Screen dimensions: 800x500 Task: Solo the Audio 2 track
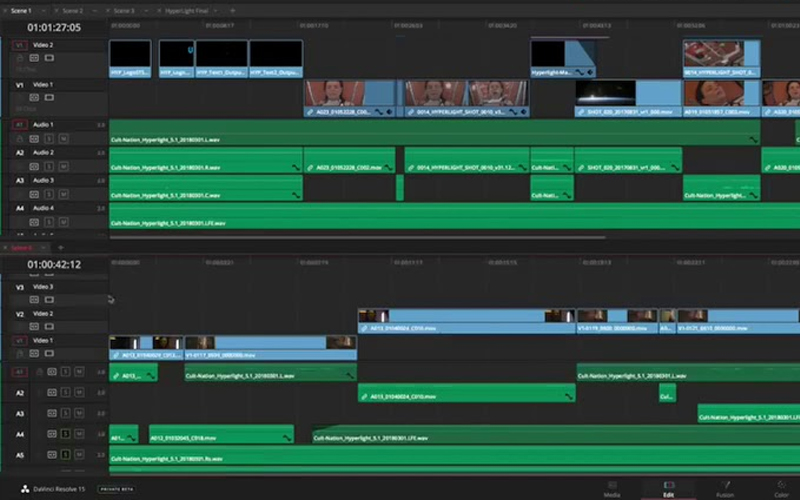[49, 166]
